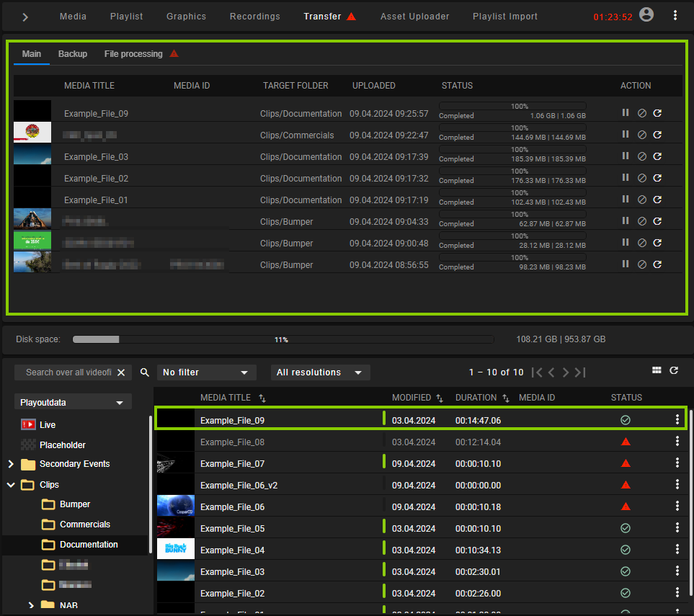Expand the Secondary Events folder
This screenshot has width=694, height=616.
click(10, 464)
